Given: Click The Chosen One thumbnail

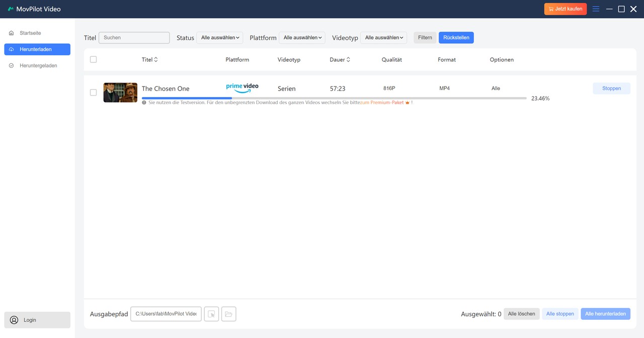Looking at the screenshot, I should 120,92.
